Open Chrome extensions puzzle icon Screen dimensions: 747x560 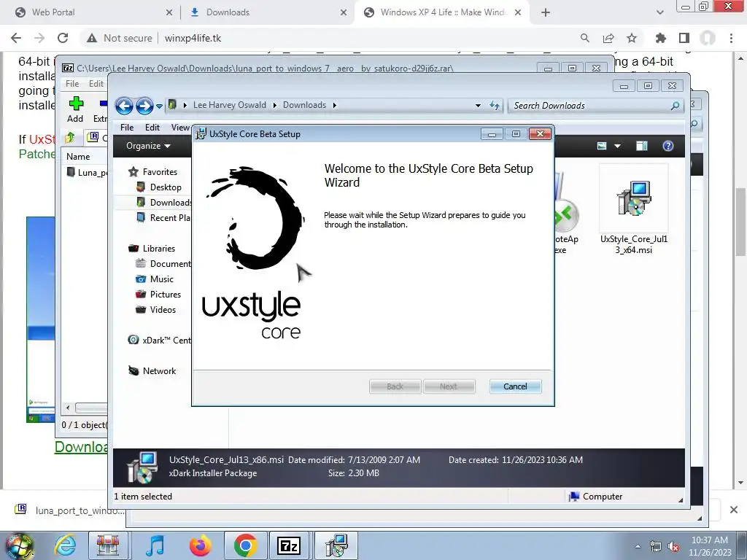(x=661, y=38)
